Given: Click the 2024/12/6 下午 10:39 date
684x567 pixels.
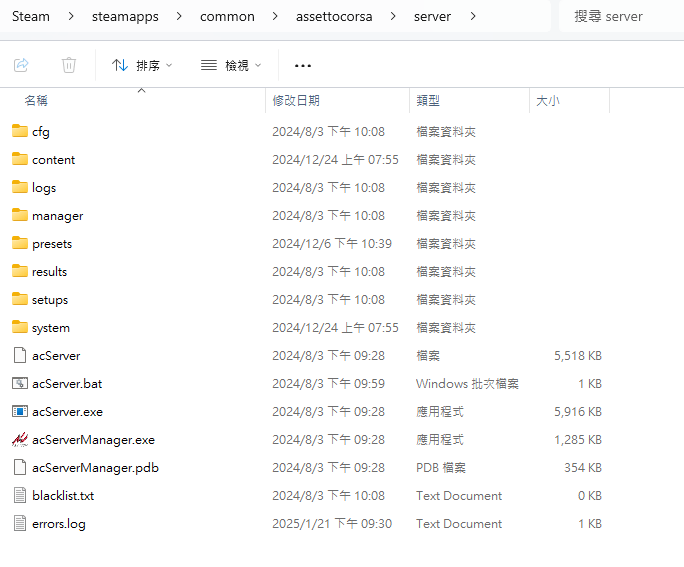Looking at the screenshot, I should [x=332, y=243].
